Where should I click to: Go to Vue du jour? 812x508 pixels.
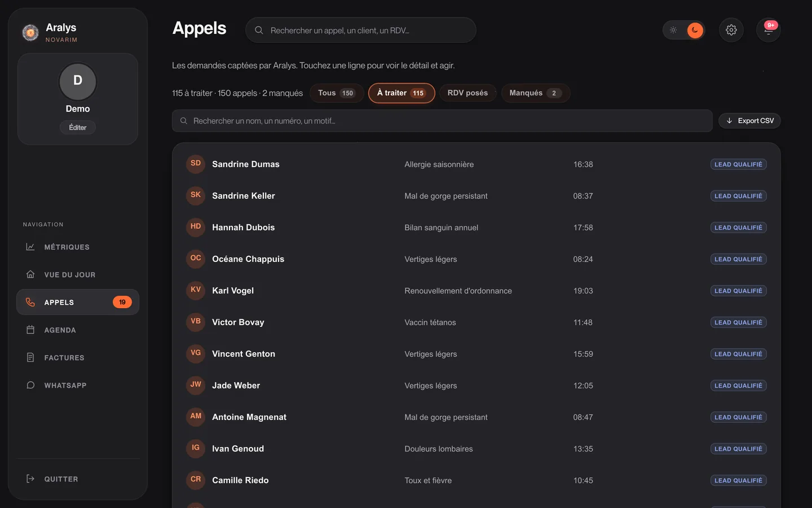tap(78, 274)
